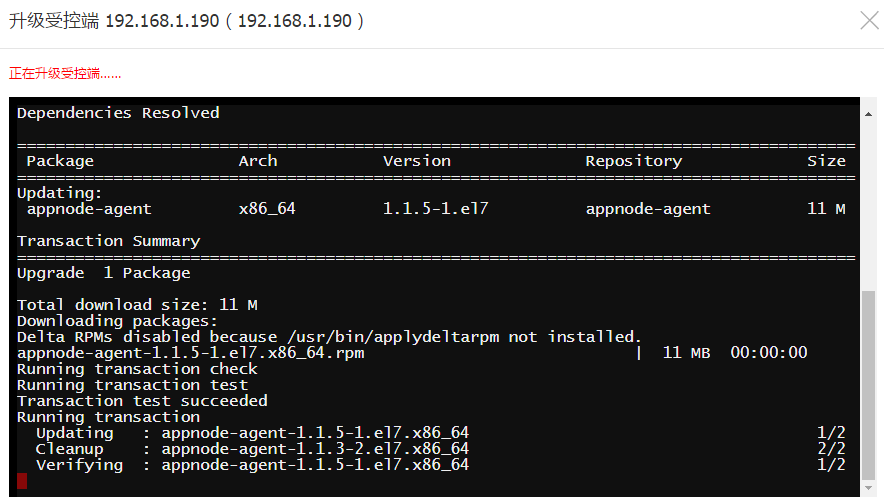Click the download time '00:00:00'
This screenshot has height=499, width=884.
[768, 353]
